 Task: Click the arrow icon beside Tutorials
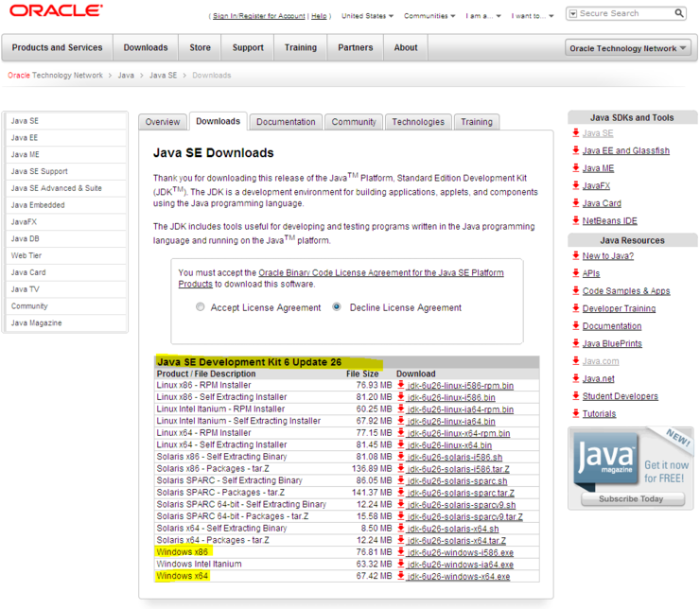576,413
